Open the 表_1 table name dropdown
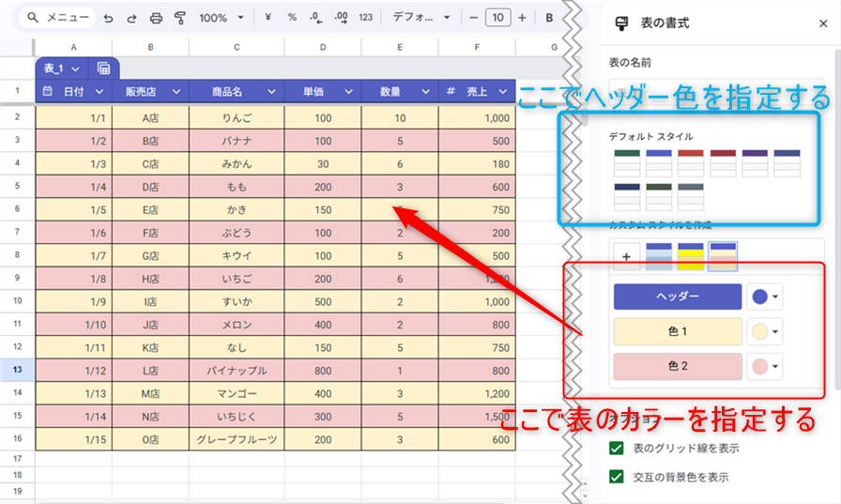The height and width of the screenshot is (504, 841). (x=62, y=69)
